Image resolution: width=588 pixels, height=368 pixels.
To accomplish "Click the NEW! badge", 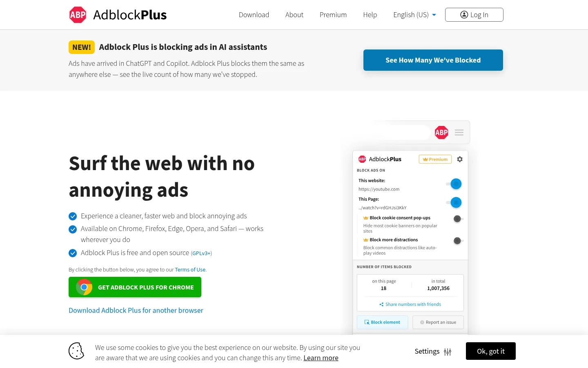I will click(x=82, y=47).
